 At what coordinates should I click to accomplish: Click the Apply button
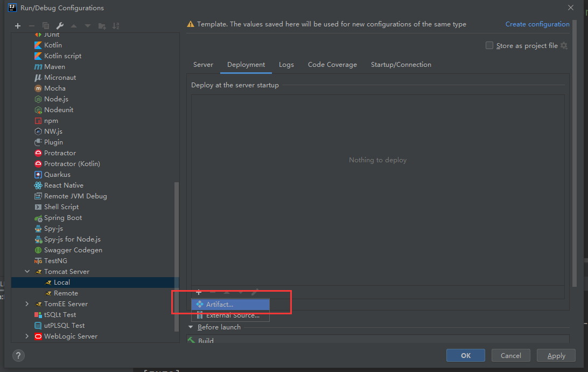pyautogui.click(x=556, y=355)
